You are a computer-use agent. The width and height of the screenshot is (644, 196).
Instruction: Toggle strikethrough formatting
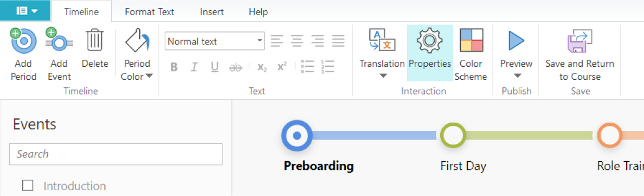coord(236,67)
